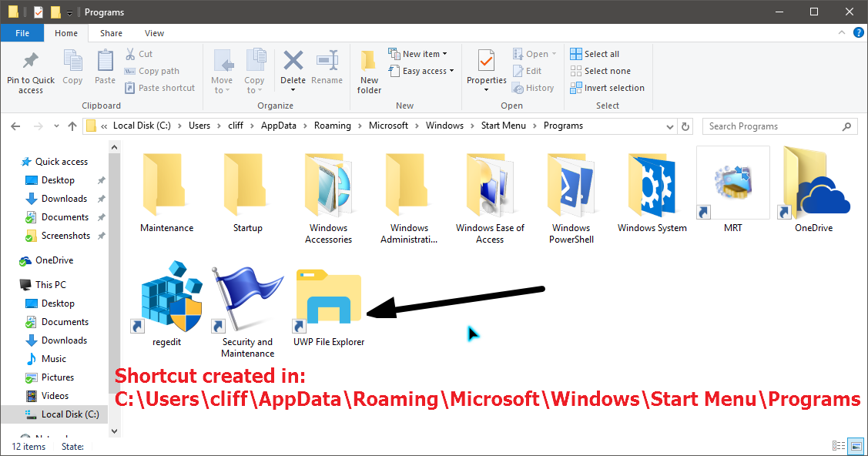Select the MRT shortcut icon

point(733,183)
